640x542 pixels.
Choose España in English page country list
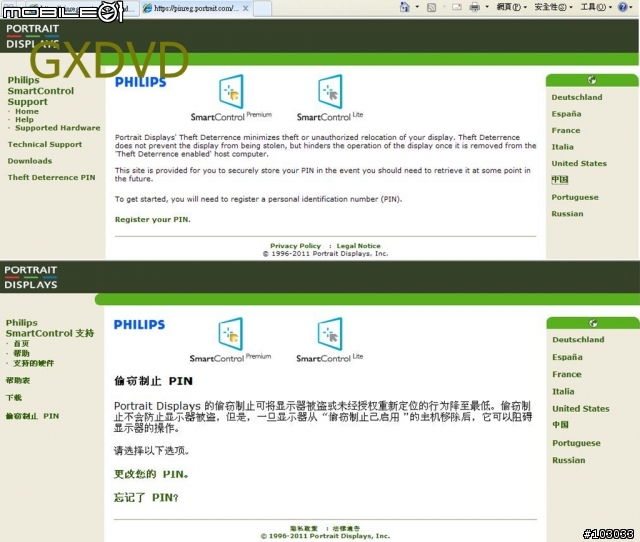point(566,114)
